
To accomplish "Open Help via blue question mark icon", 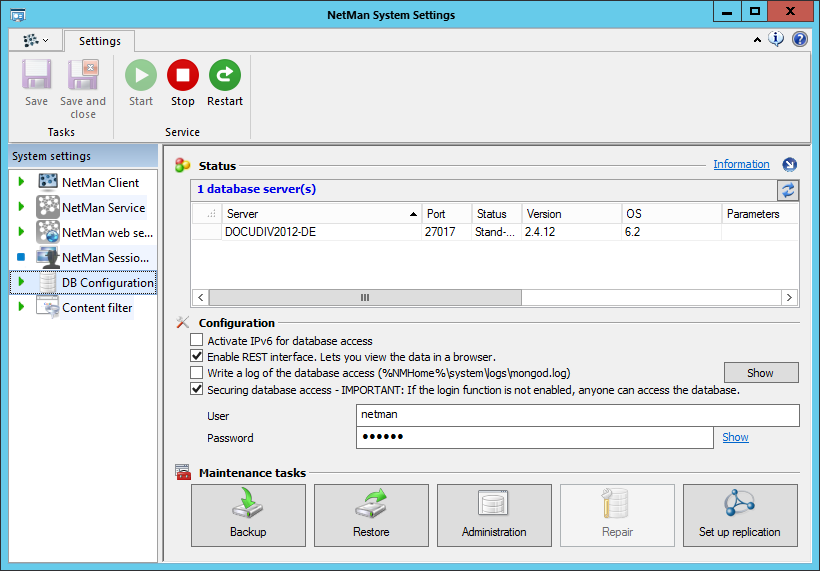I will tap(800, 39).
